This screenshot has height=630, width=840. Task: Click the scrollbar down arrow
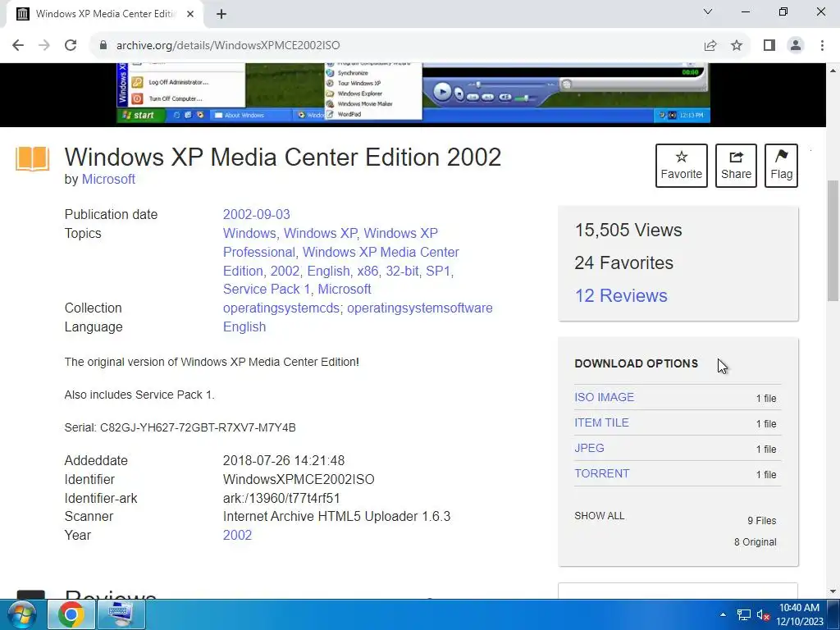[833, 591]
